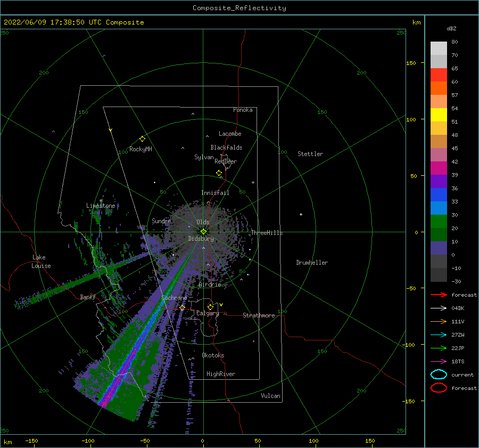479x448 pixels.
Task: Click the orange 111V arrow icon
Action: coord(439,321)
